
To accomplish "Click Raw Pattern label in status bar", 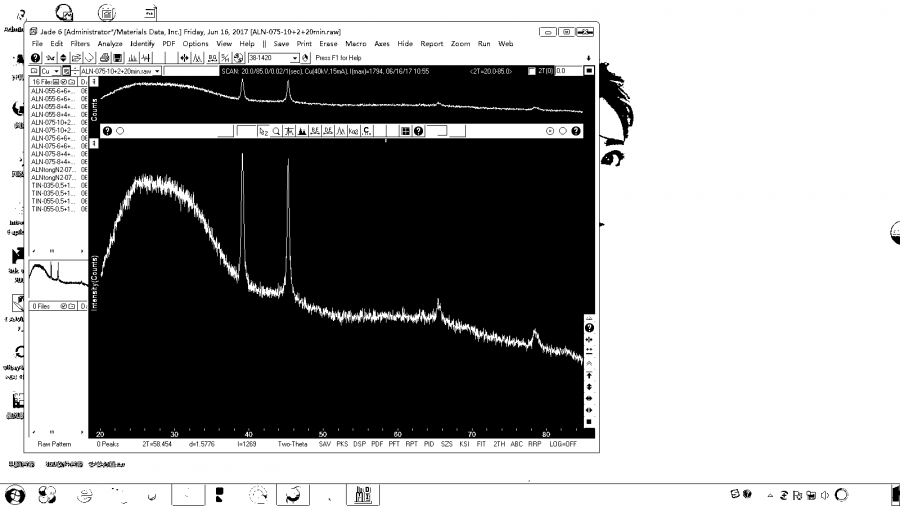I will pos(55,444).
